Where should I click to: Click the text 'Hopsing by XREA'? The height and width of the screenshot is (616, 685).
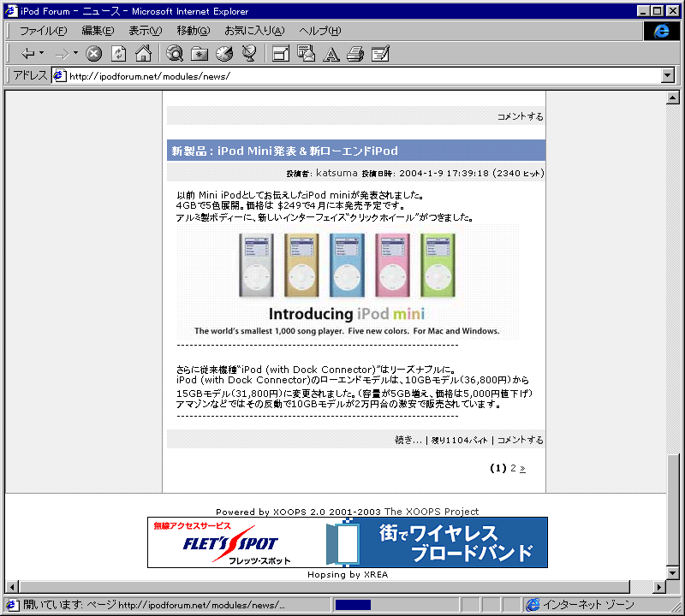pyautogui.click(x=348, y=575)
